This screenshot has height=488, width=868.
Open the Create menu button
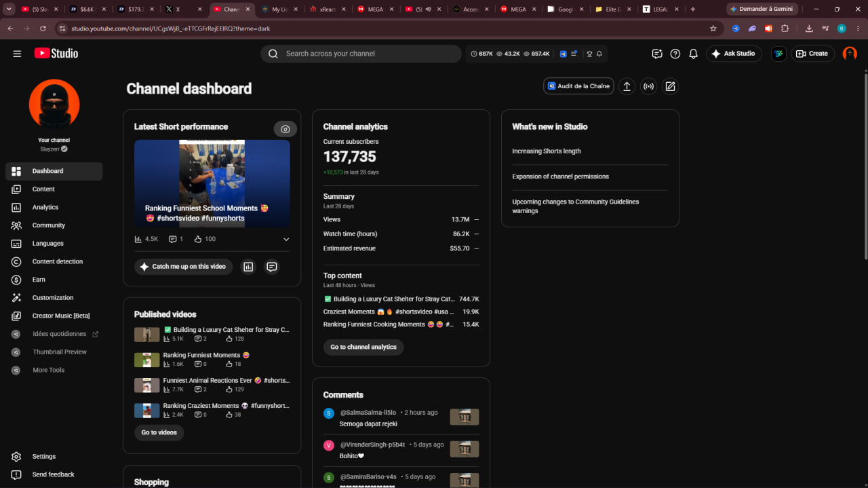point(812,54)
